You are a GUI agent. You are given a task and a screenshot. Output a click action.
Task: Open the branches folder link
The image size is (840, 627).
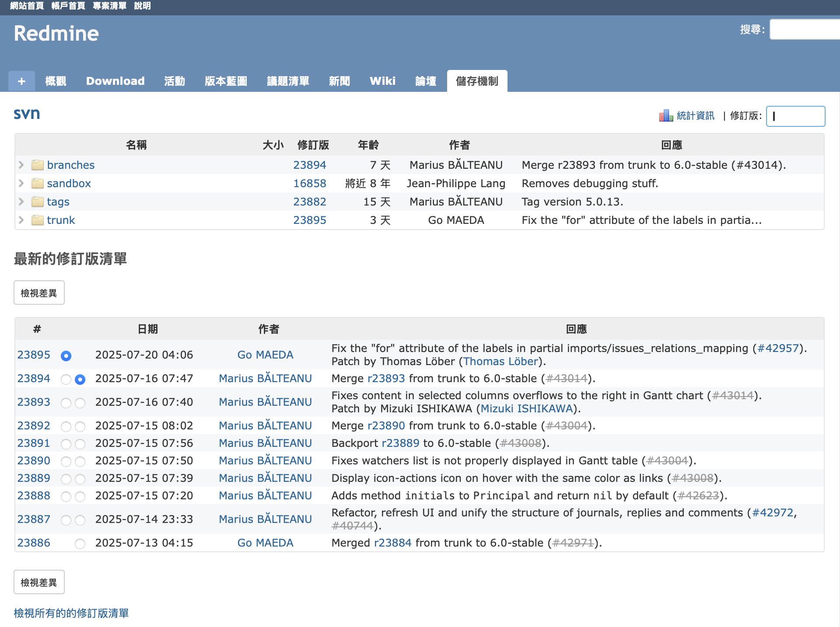pos(71,165)
